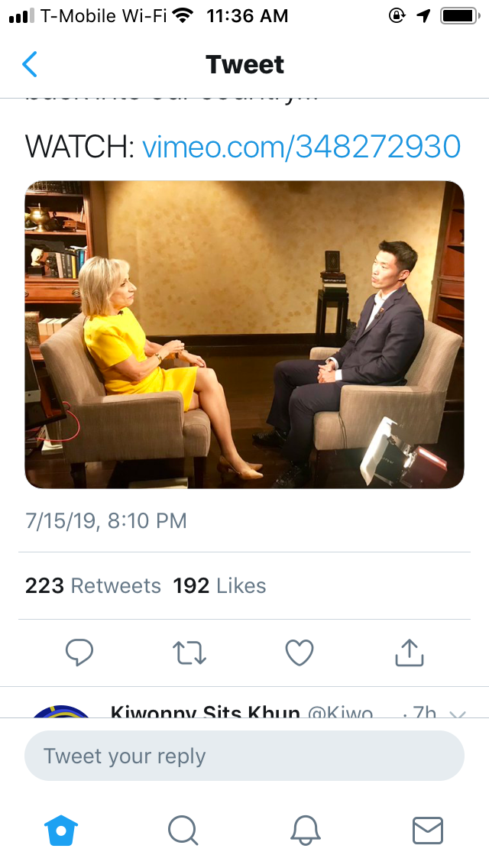View the 223 Retweets list
The image size is (489, 868).
tap(93, 586)
